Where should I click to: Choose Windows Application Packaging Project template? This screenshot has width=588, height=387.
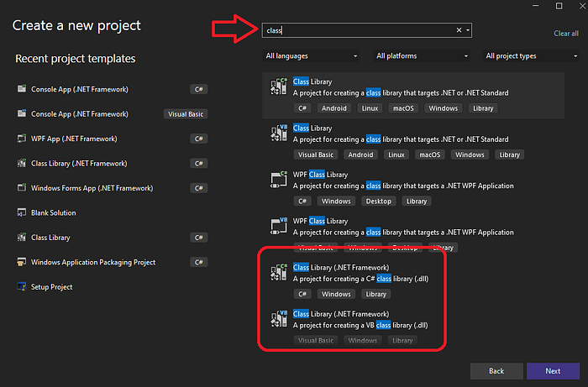113,262
